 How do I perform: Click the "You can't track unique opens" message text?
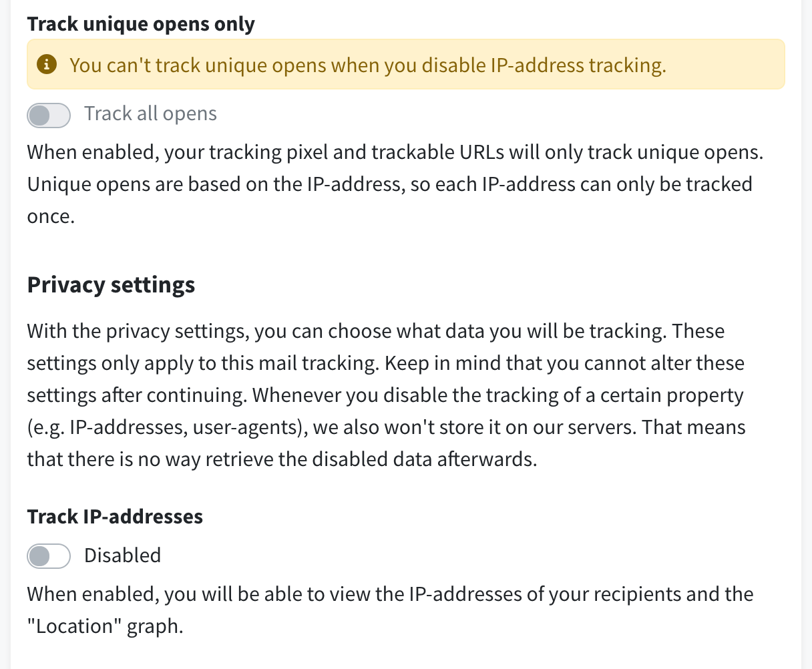coord(368,65)
